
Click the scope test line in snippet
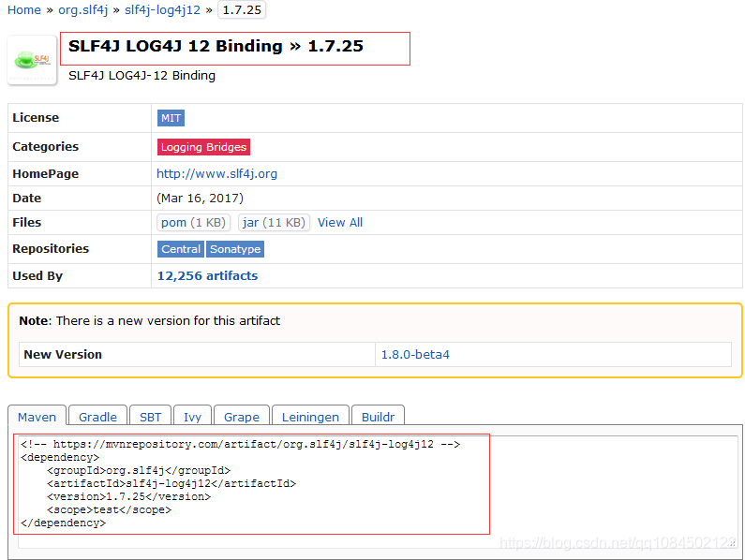pyautogui.click(x=110, y=509)
